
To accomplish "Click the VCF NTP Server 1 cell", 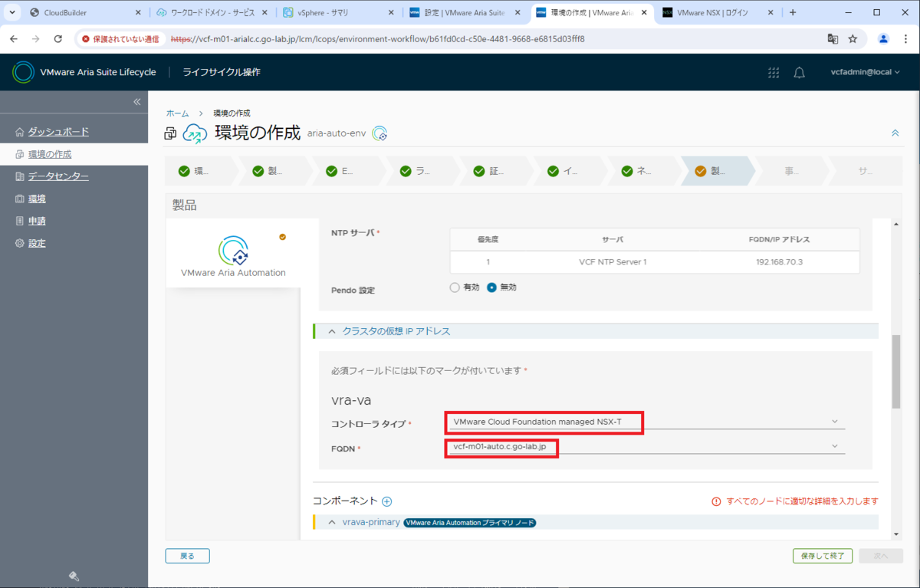I will (x=613, y=261).
